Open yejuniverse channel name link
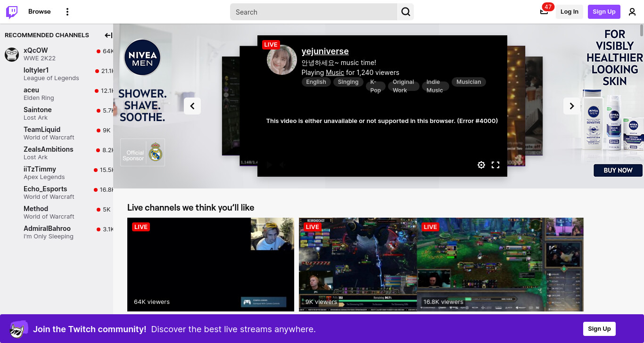The image size is (644, 343). (x=325, y=51)
